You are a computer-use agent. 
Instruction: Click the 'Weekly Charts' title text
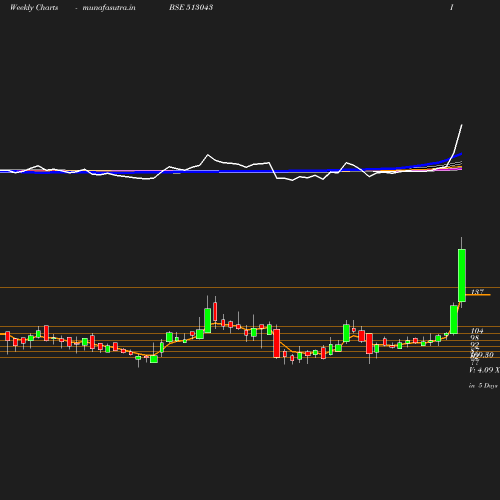(34, 7)
